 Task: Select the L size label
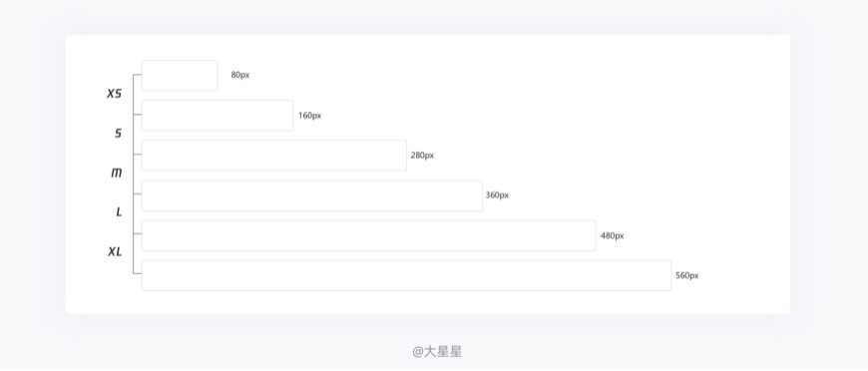pyautogui.click(x=119, y=212)
